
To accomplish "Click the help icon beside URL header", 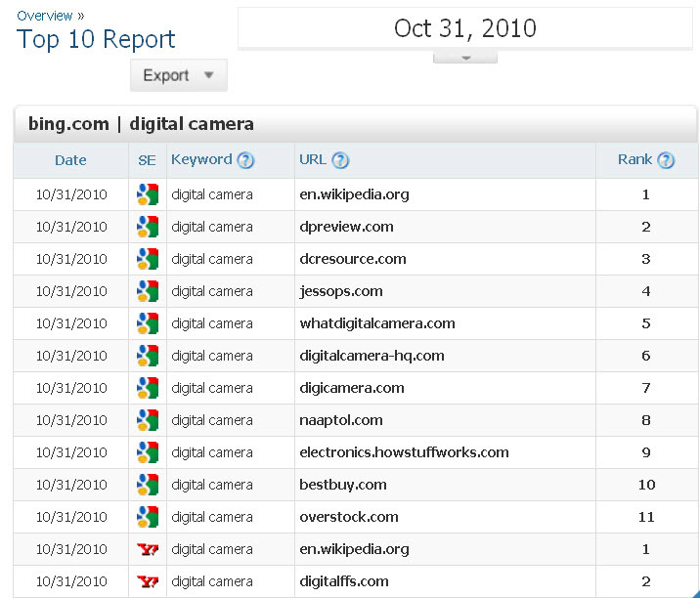I will 340,160.
